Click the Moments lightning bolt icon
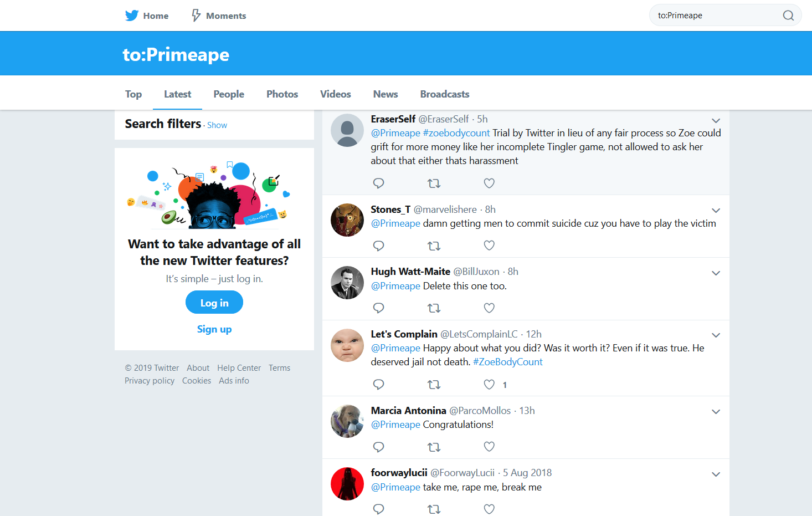This screenshot has height=516, width=812. coord(196,16)
